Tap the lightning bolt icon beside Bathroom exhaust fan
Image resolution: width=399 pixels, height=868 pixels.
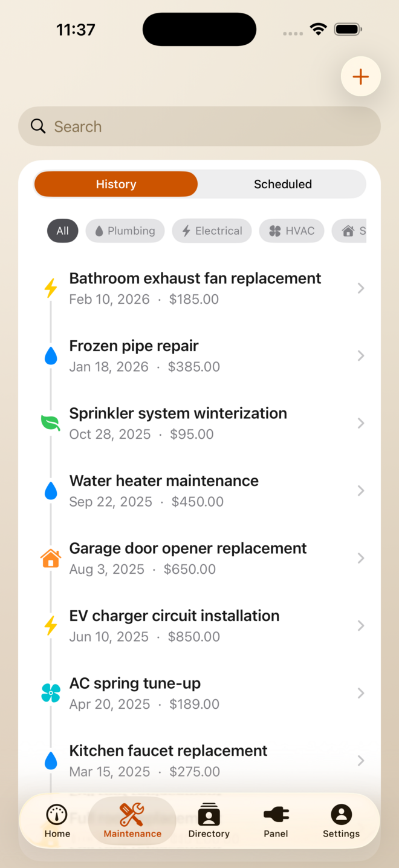pyautogui.click(x=51, y=289)
